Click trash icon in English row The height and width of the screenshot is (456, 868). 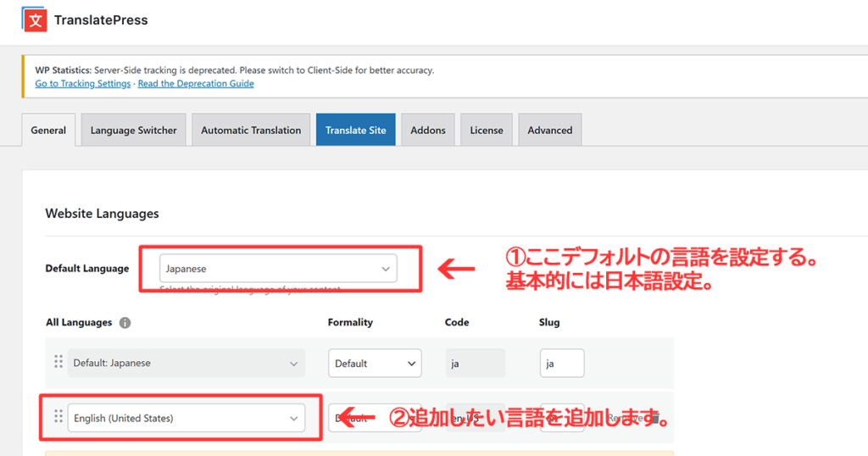[654, 418]
